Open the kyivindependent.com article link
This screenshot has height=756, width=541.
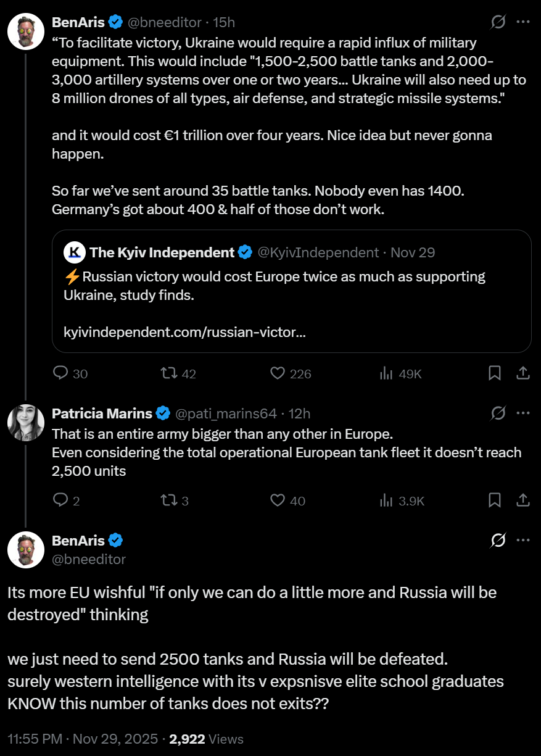point(184,333)
